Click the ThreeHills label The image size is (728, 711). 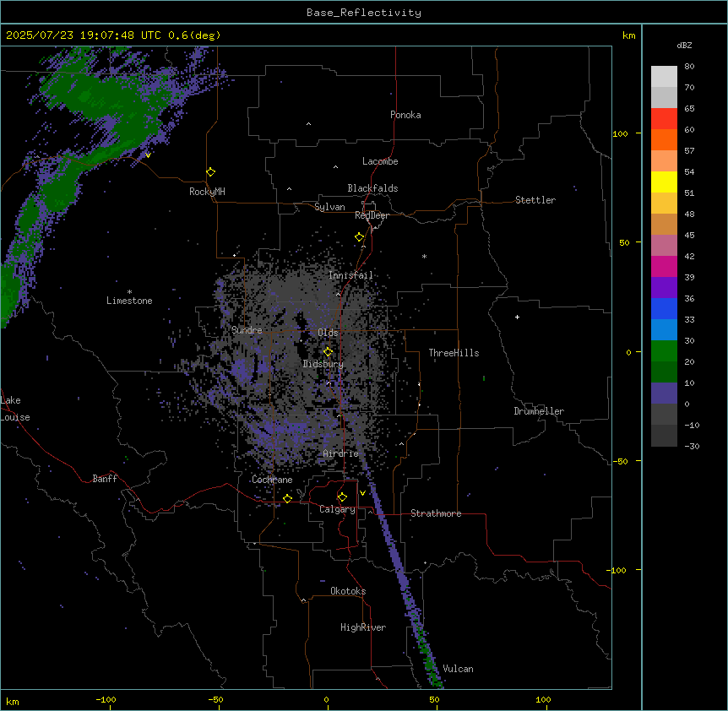[454, 353]
